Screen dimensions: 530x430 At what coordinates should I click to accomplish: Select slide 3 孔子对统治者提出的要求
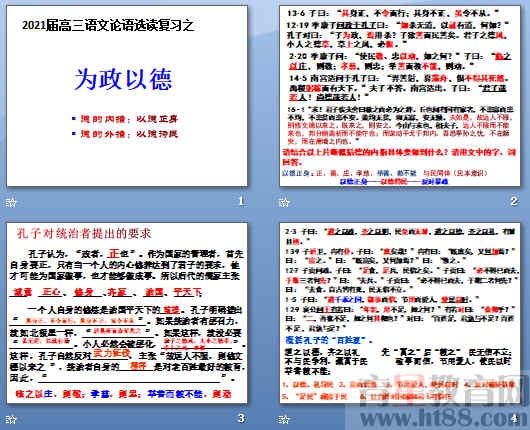pos(127,313)
